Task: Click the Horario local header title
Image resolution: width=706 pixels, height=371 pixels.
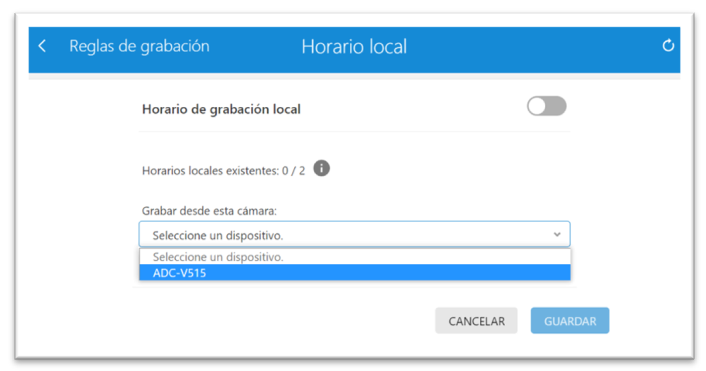Action: pos(354,47)
